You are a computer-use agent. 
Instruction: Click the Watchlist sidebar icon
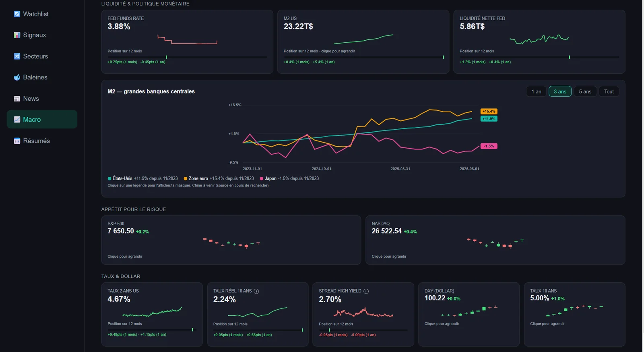(17, 14)
